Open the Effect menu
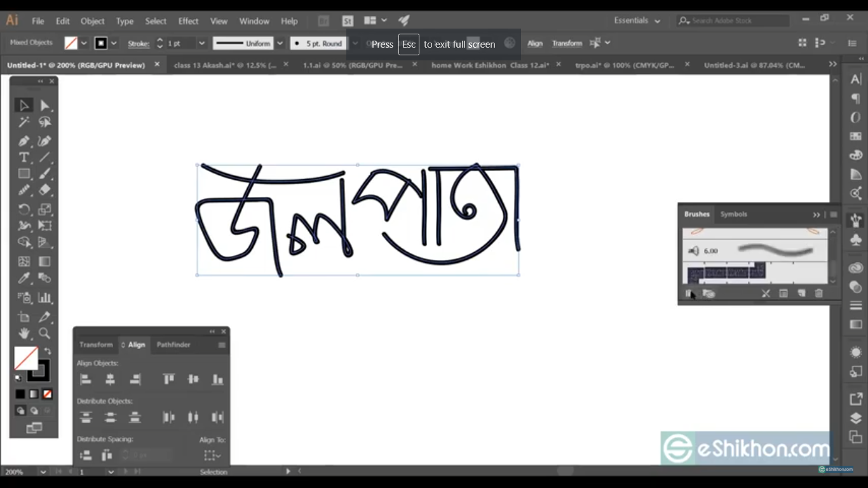Viewport: 868px width, 488px height. tap(188, 21)
